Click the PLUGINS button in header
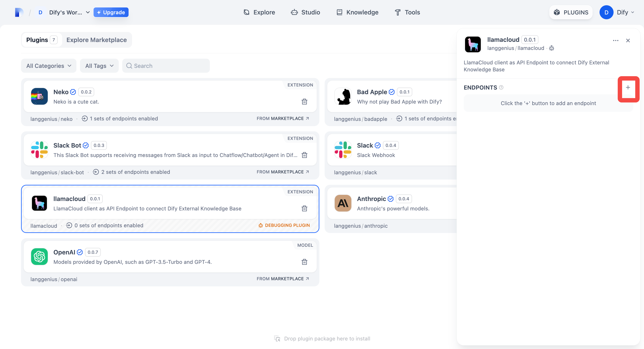This screenshot has height=349, width=644. [x=571, y=12]
